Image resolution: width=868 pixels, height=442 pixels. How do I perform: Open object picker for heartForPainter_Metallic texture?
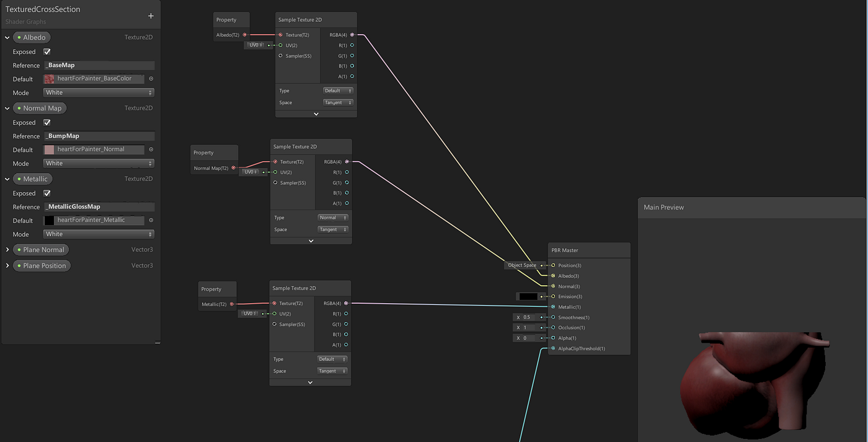(x=151, y=220)
